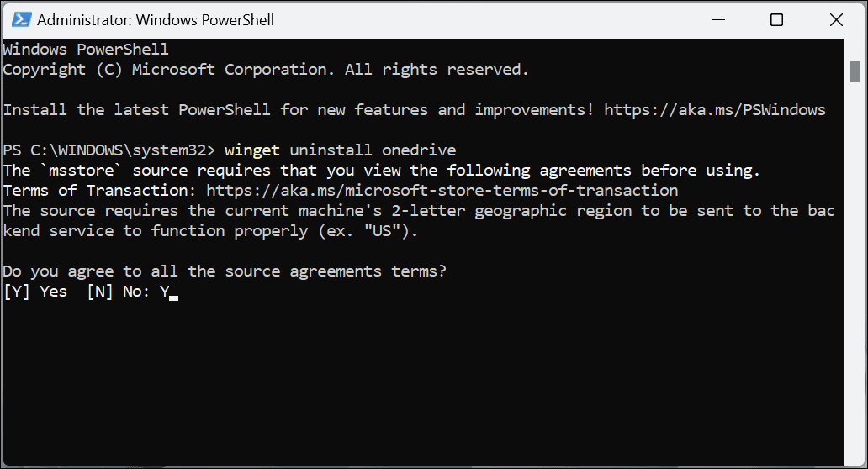Click the "[Y] Yes" option text
Viewport: 868px width, 469px height.
[x=35, y=292]
